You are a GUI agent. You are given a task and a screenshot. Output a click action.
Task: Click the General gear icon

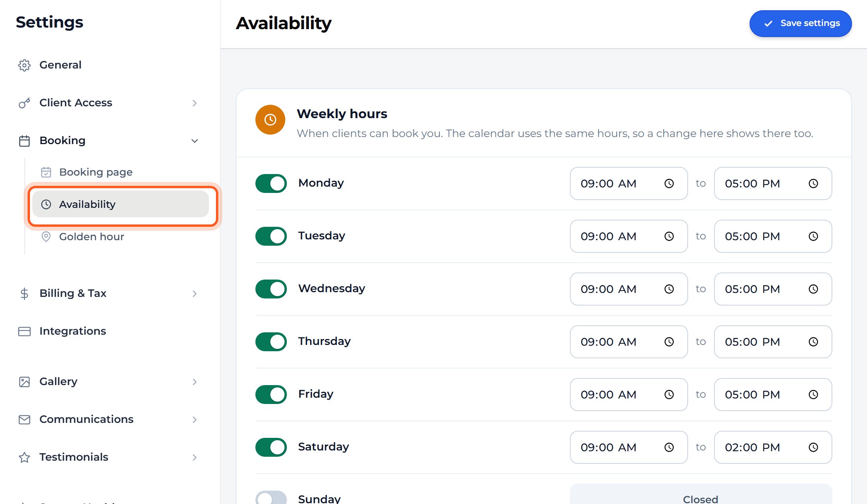coord(24,65)
